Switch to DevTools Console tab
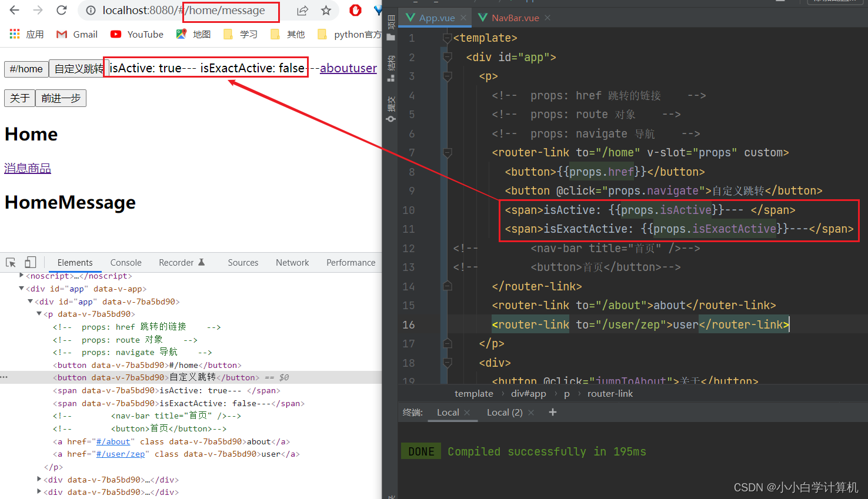The image size is (868, 499). click(x=126, y=263)
